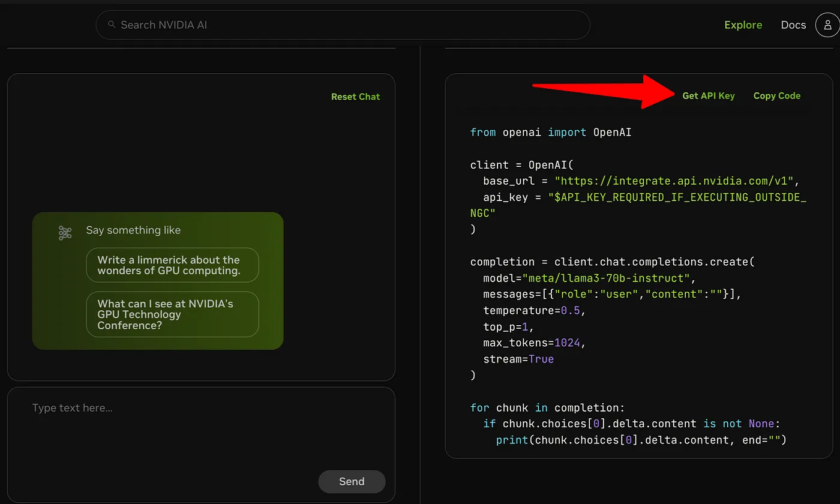Focus the Search NVIDIA AI bar

click(x=342, y=25)
